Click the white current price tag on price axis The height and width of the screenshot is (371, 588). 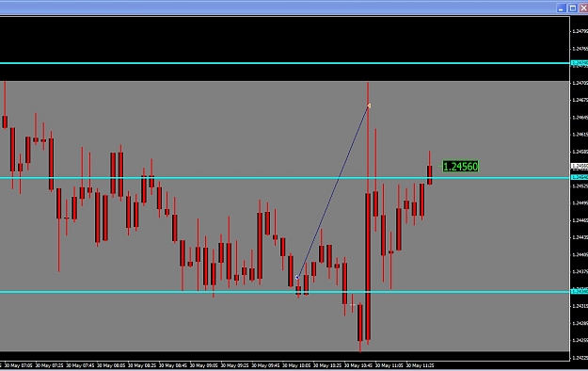pyautogui.click(x=580, y=166)
